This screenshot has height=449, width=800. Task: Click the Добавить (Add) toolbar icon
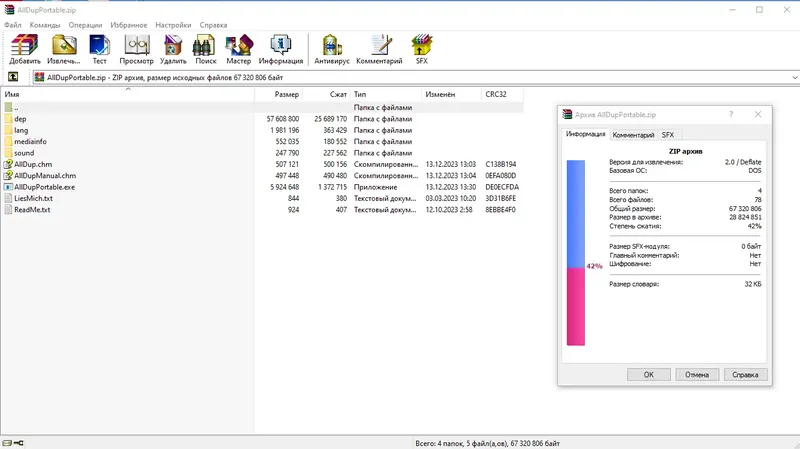click(x=24, y=49)
